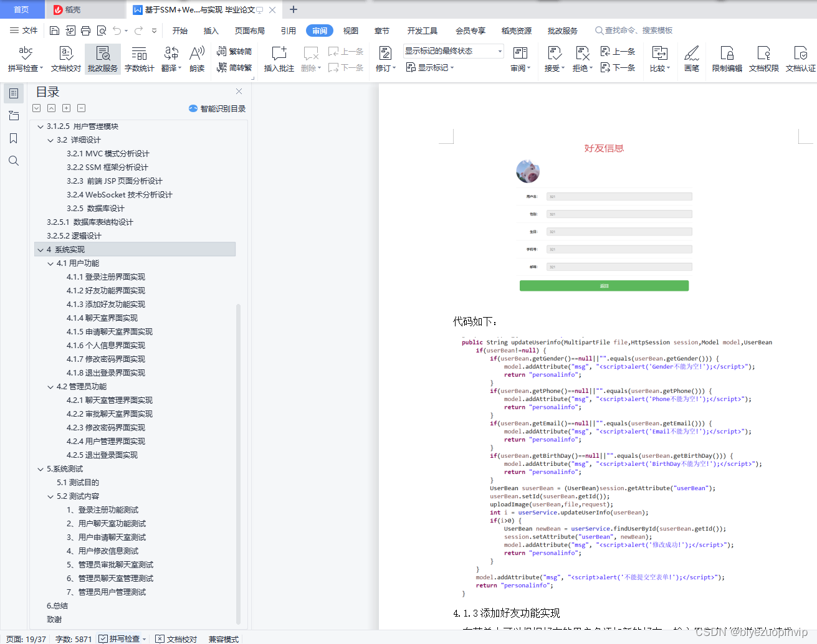The height and width of the screenshot is (644, 817).
Task: Switch to the 首页 tab
Action: point(22,9)
